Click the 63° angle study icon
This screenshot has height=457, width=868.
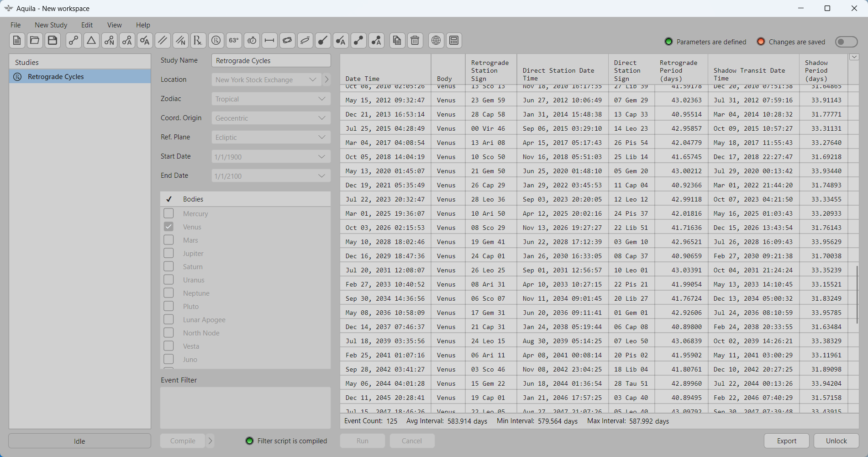click(x=234, y=41)
